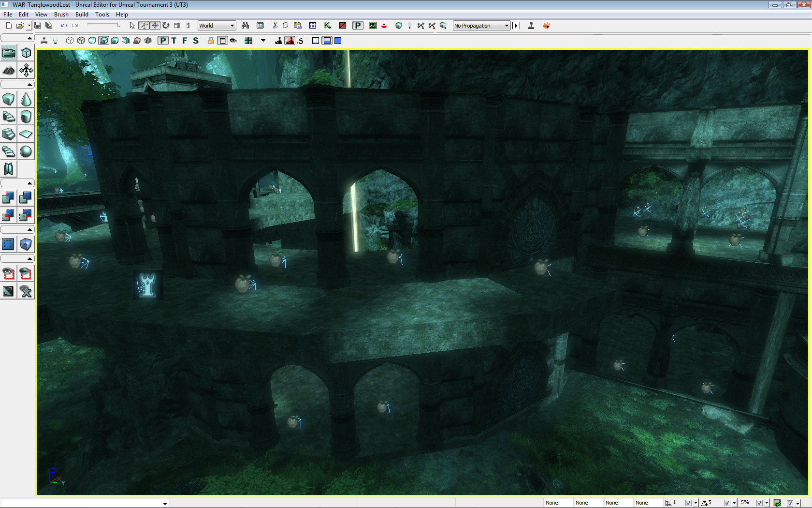Click the Build Paths icons near lighting
This screenshot has height=508, width=812.
click(420, 26)
